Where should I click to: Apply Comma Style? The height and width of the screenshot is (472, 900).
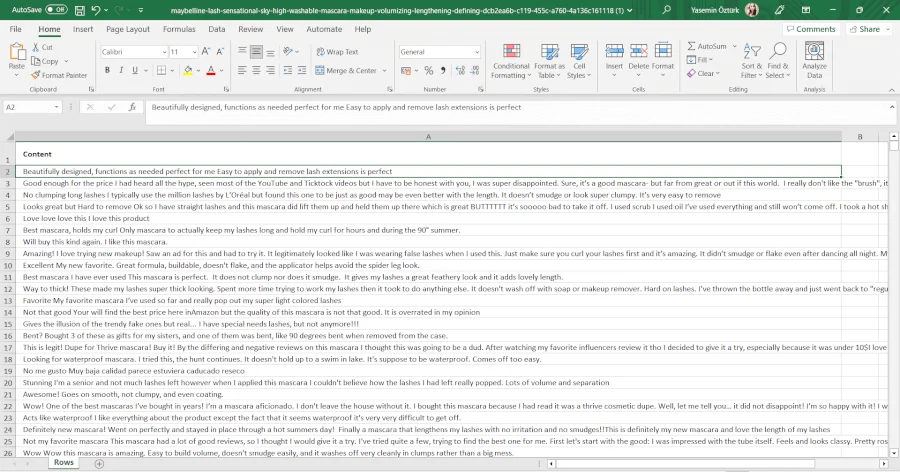point(443,71)
